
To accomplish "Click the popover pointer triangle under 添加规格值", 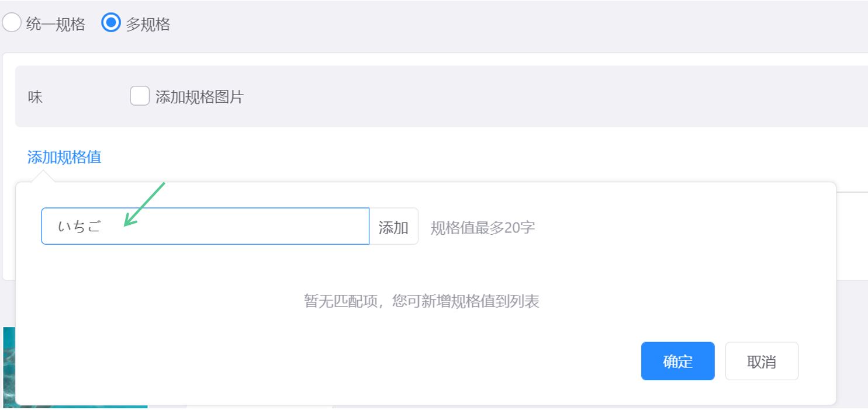I will pyautogui.click(x=42, y=176).
